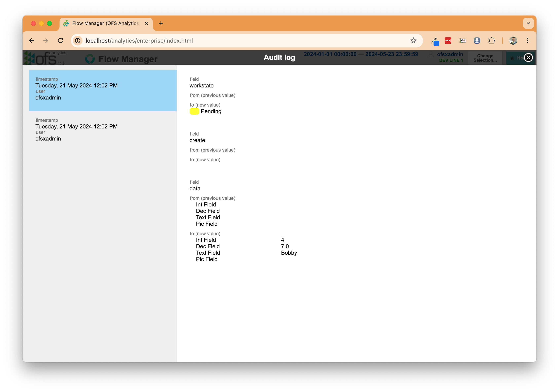Viewport: 559px width, 392px height.
Task: Click the browser extensions puzzle icon
Action: click(492, 41)
